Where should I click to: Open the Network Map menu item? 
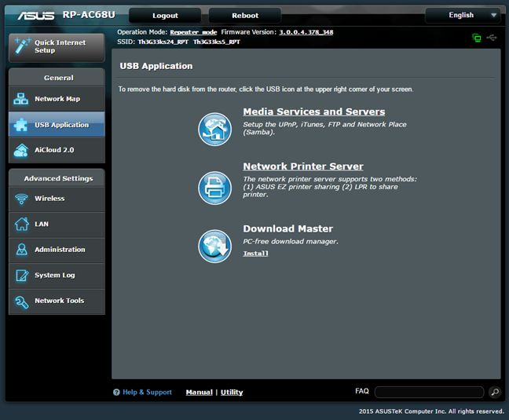(57, 99)
